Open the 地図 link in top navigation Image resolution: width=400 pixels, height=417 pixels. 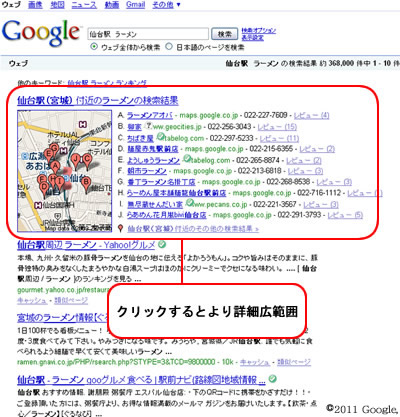click(x=57, y=5)
